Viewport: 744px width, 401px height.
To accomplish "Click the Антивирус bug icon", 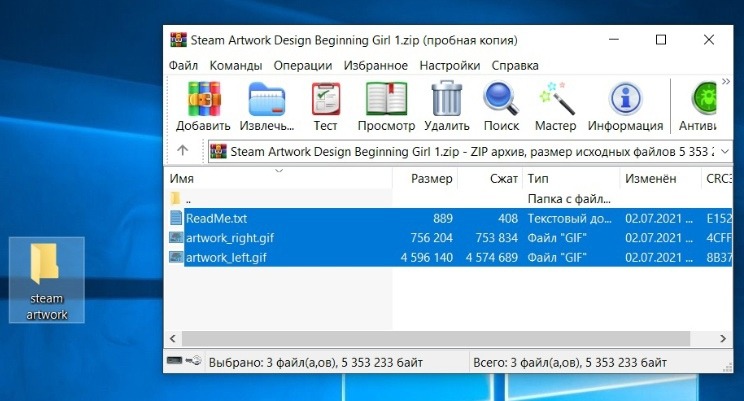I will 704,99.
